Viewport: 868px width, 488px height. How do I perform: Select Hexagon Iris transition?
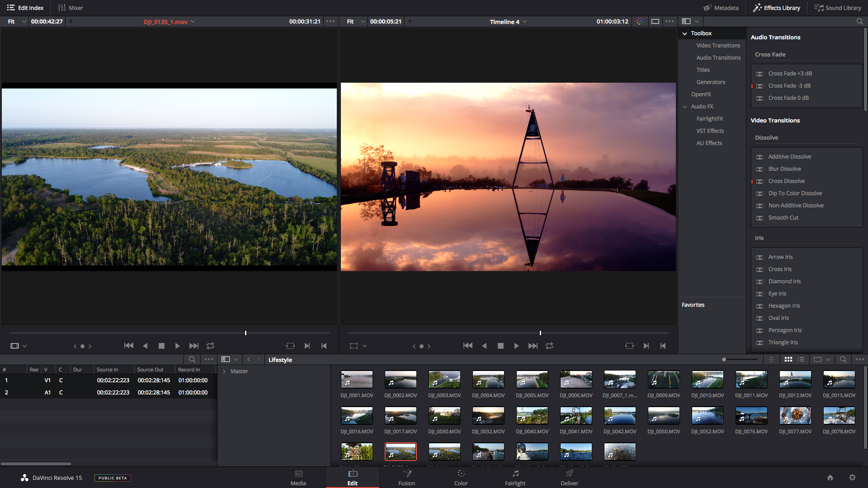pyautogui.click(x=784, y=306)
